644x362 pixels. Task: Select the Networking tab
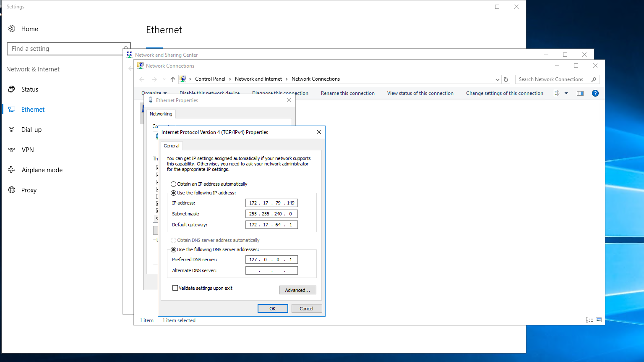pos(161,113)
